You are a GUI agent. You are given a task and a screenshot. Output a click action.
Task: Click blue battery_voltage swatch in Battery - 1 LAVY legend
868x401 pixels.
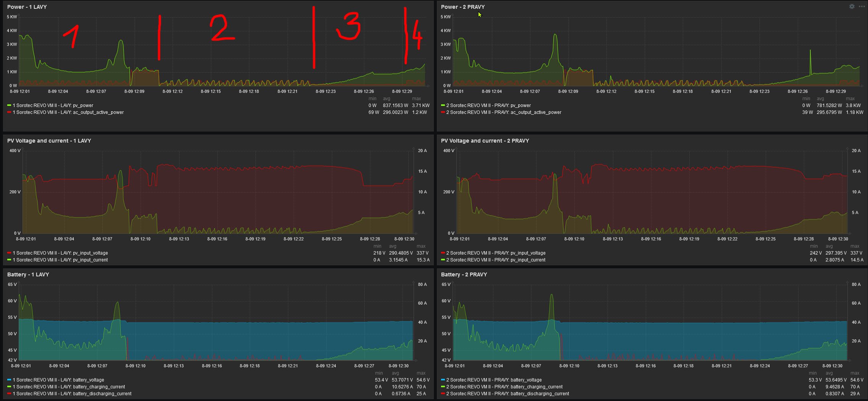pos(9,380)
